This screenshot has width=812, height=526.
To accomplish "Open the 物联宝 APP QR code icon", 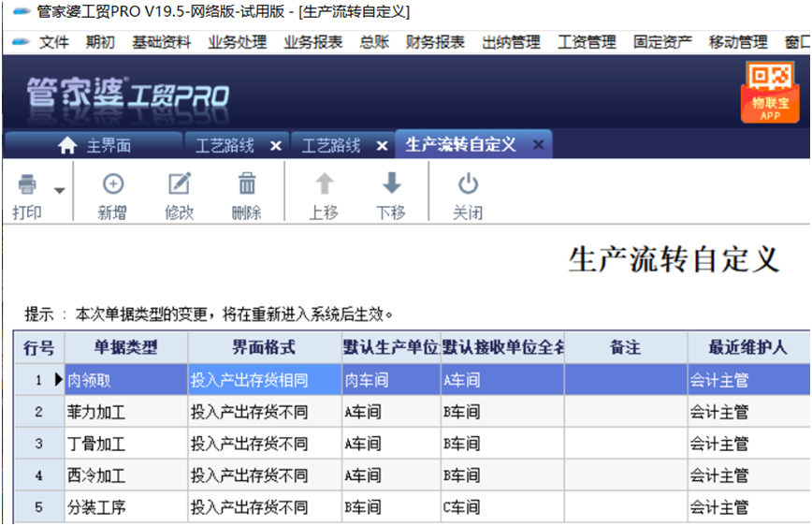I will [x=770, y=92].
